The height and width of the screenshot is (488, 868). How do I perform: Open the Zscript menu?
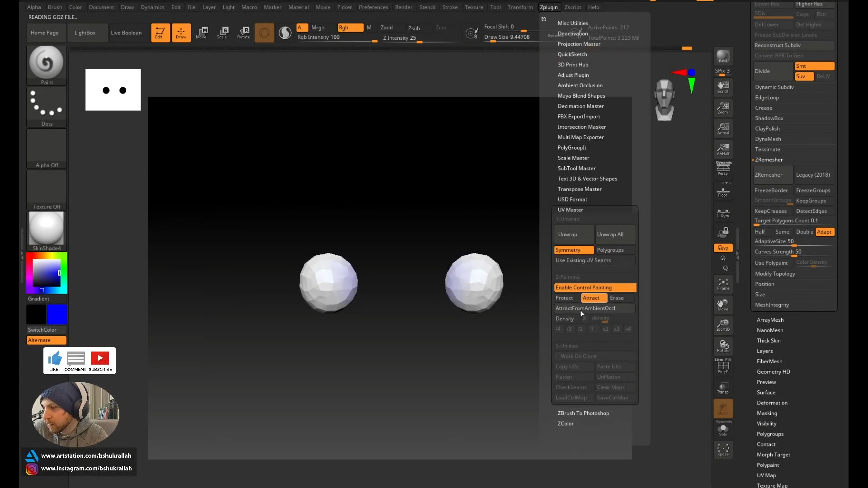pos(572,7)
